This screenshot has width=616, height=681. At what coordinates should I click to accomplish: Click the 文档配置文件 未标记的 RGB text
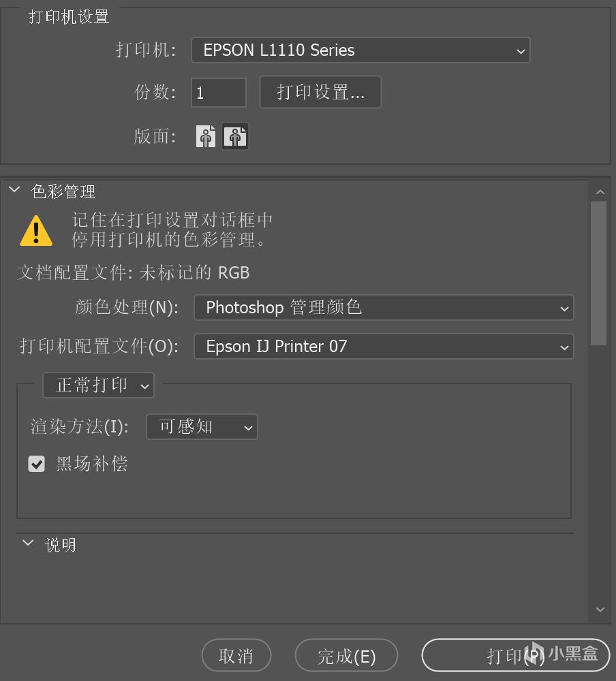pos(134,273)
